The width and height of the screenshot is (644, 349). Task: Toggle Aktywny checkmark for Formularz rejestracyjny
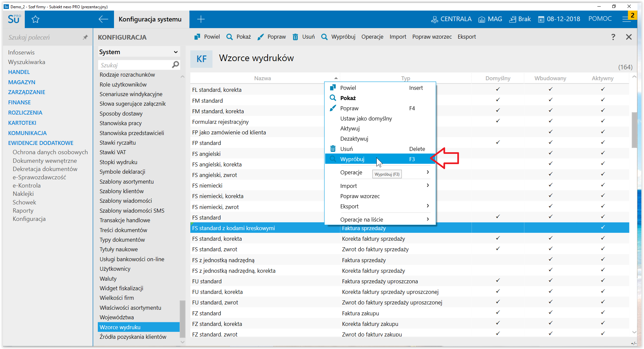pos(603,121)
